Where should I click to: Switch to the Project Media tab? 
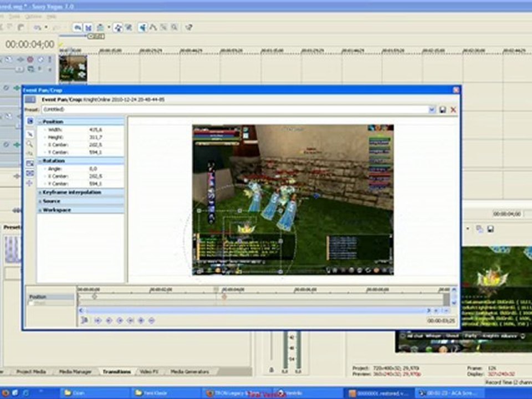(31, 372)
